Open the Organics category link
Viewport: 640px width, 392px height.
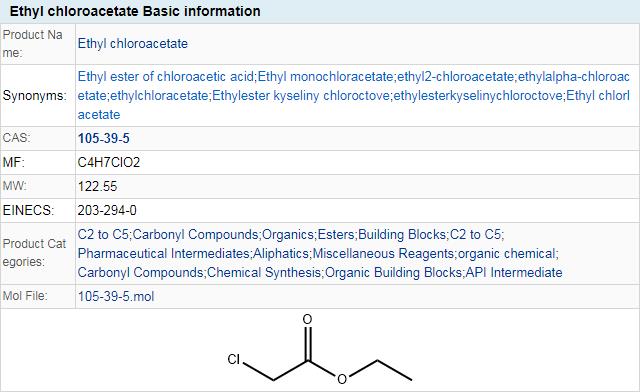[x=288, y=235]
